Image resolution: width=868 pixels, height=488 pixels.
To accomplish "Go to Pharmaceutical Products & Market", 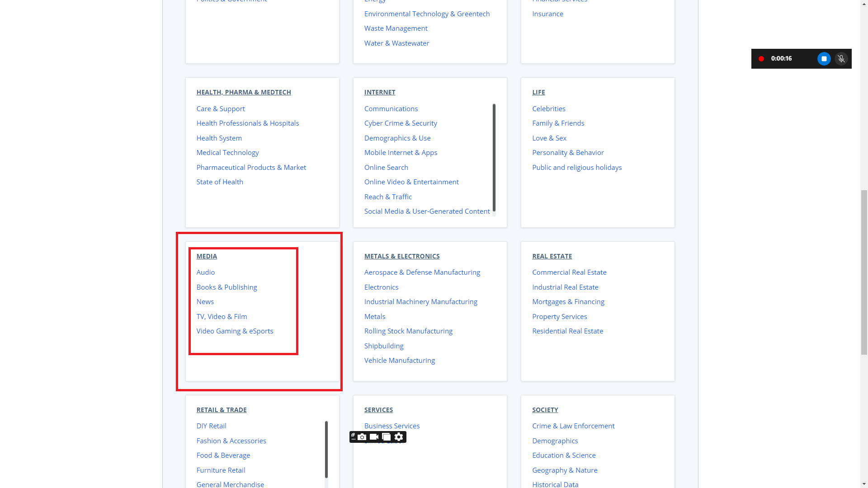I will point(251,168).
